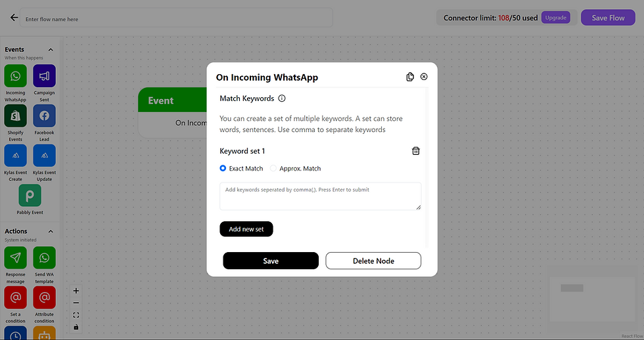Select the Facebook Lead icon
Image resolution: width=644 pixels, height=340 pixels.
[x=45, y=116]
